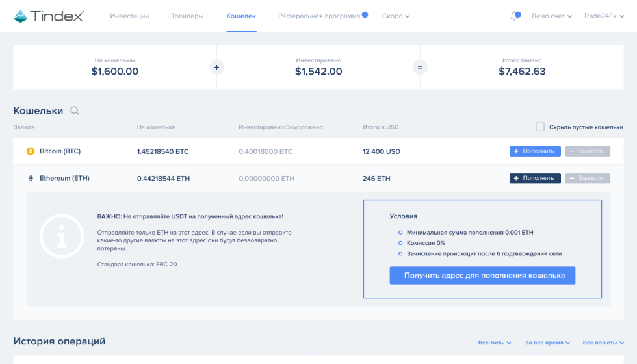Open the Trade24Fx user menu

[603, 16]
